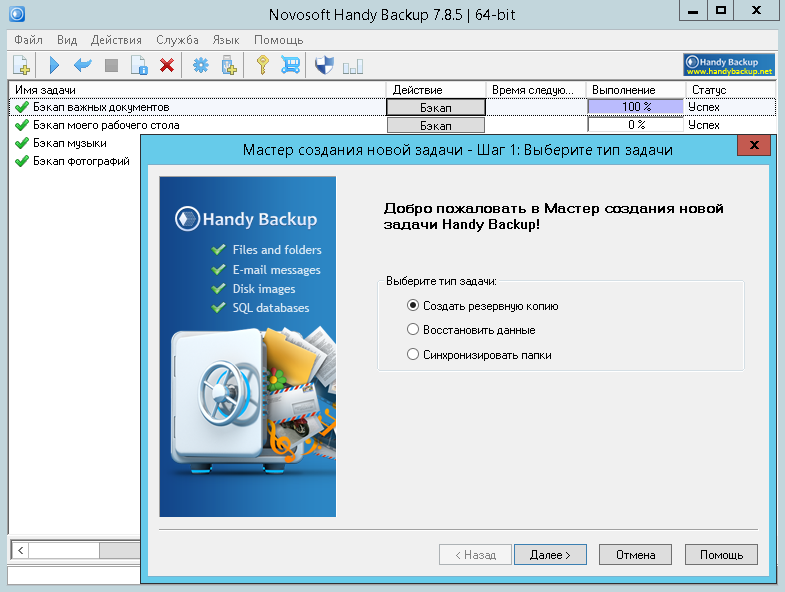Viewport: 785px width, 592px height.
Task: Open the Служба menu
Action: 177,40
